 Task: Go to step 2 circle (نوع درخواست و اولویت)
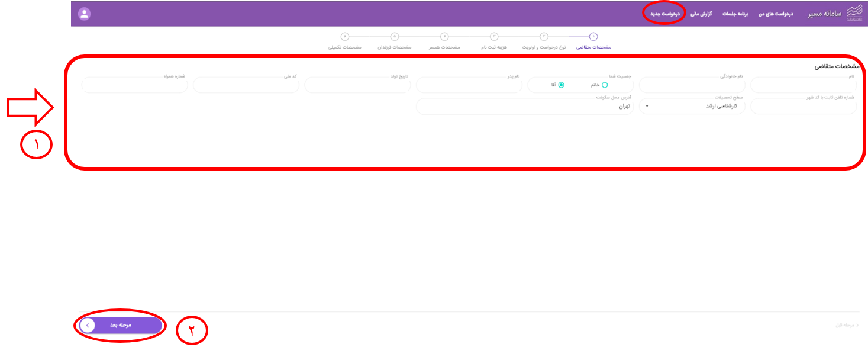coord(544,36)
